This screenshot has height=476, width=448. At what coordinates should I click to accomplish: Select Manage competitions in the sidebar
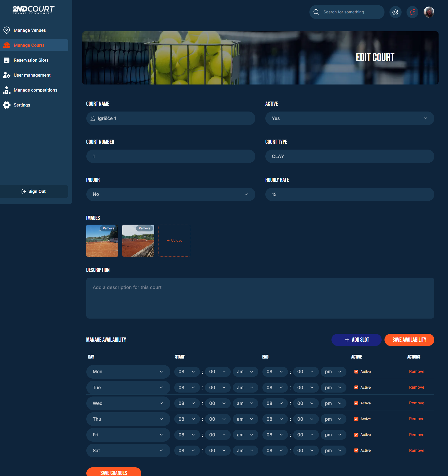click(x=35, y=90)
